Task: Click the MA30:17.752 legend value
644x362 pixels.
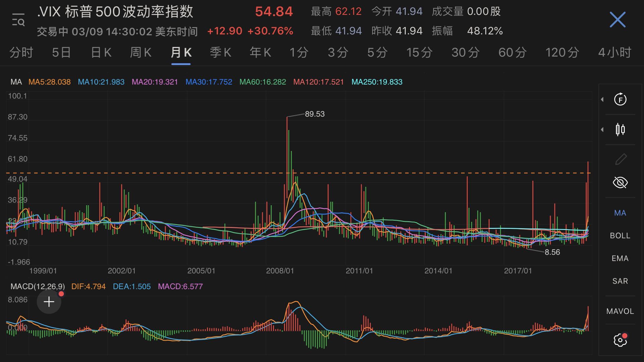Action: pos(209,82)
